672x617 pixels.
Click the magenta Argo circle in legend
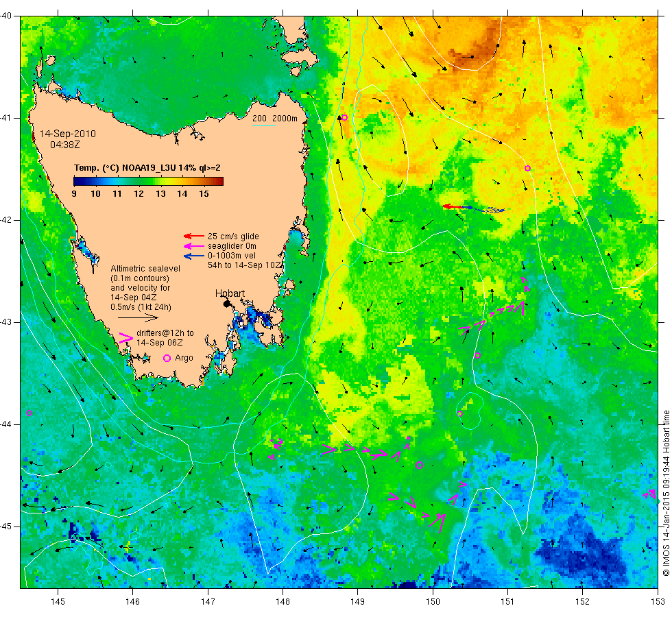tap(167, 358)
